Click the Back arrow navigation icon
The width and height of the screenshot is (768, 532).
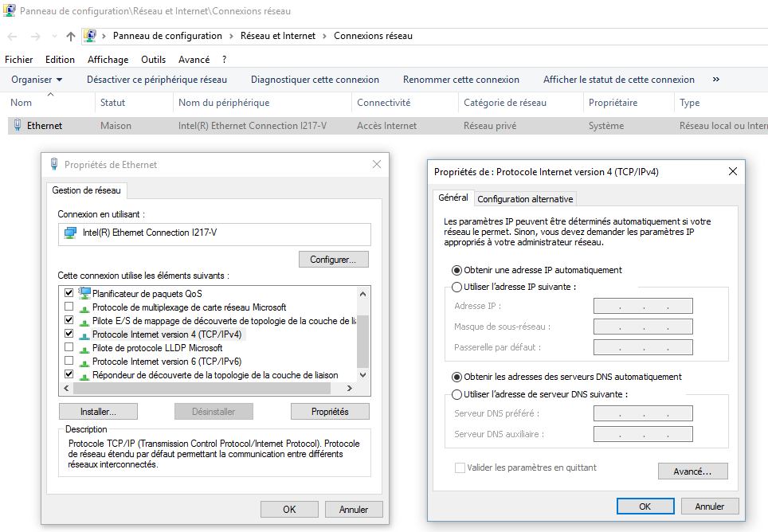tap(13, 37)
